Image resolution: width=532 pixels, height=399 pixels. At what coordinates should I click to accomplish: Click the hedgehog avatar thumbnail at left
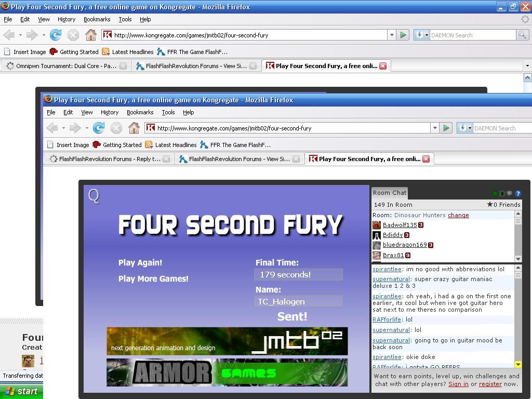(28, 361)
